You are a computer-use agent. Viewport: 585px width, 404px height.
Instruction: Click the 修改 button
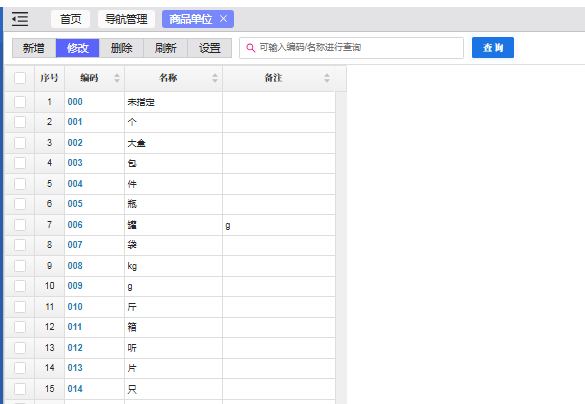point(78,48)
